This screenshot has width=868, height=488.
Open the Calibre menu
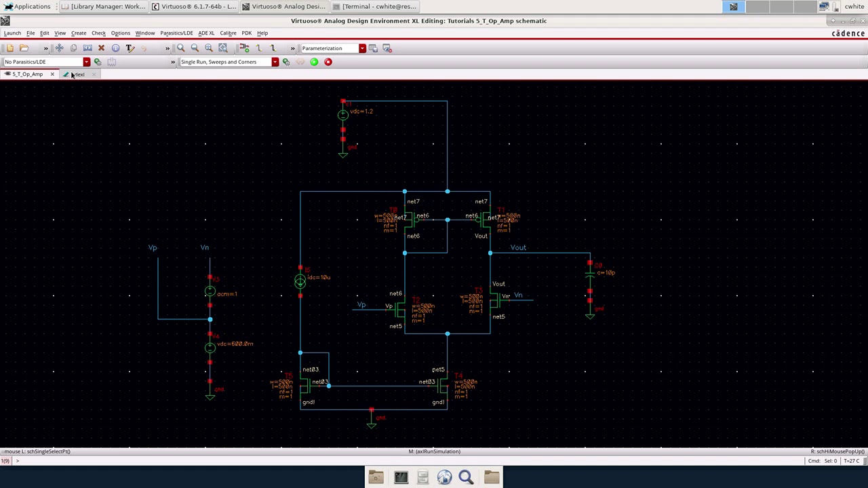[228, 33]
